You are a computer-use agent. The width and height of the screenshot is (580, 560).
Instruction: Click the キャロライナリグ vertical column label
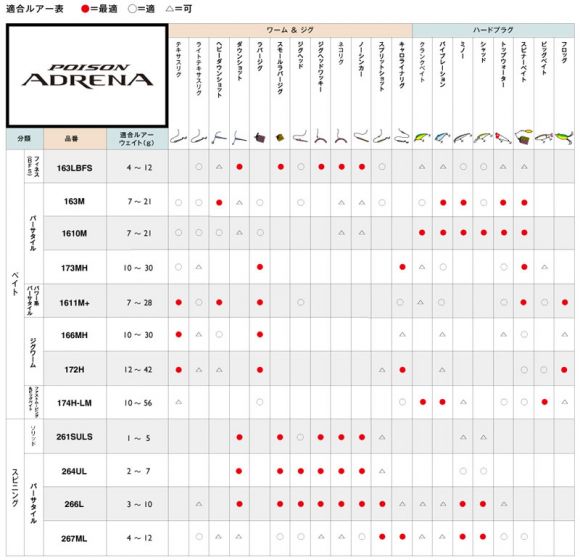[402, 65]
